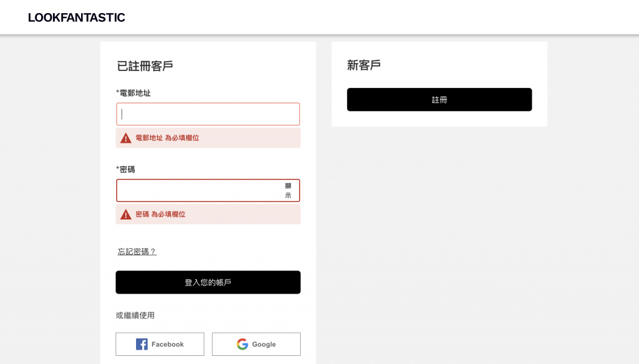Click the 註冊 register button

click(439, 99)
